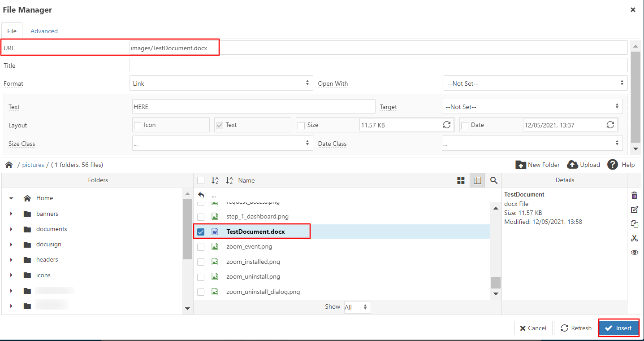Click the rename edit icon in Details panel
The image size is (644, 341).
634,210
